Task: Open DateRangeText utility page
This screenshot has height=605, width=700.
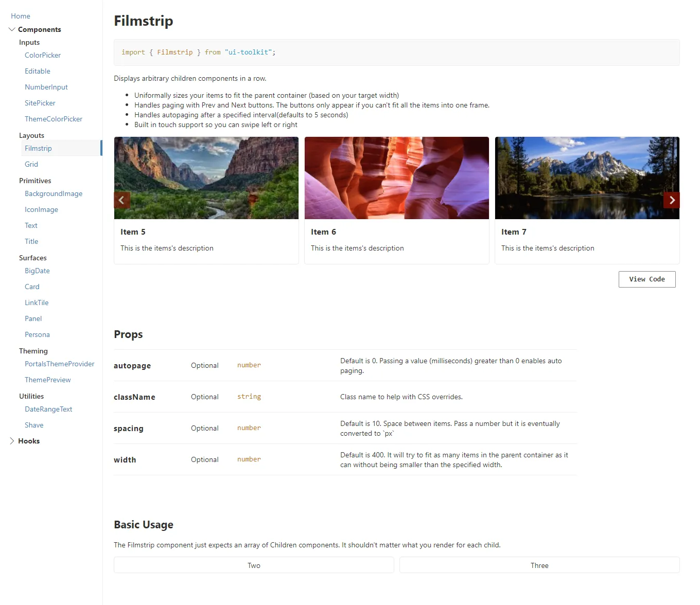Action: pyautogui.click(x=48, y=409)
